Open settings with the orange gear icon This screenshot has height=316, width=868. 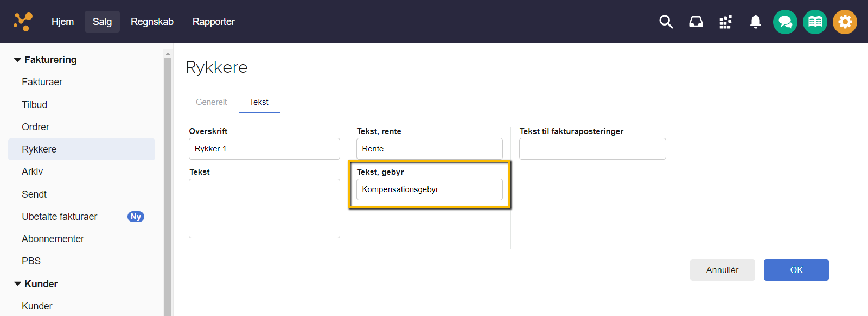[x=845, y=22]
